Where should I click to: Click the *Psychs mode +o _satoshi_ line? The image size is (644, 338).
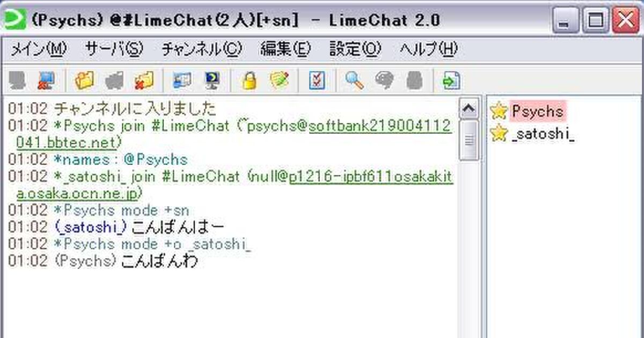129,244
